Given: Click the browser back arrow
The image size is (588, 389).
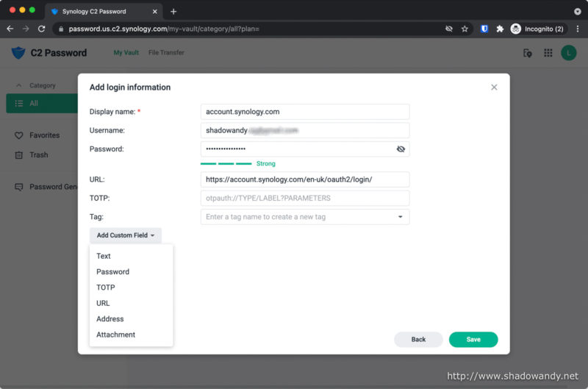Looking at the screenshot, I should 10,29.
